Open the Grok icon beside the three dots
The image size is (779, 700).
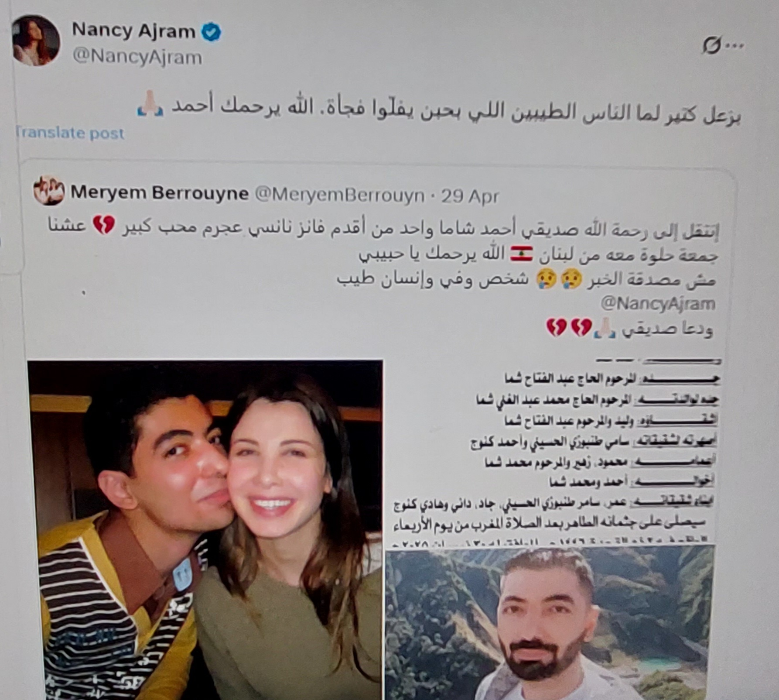click(x=711, y=45)
